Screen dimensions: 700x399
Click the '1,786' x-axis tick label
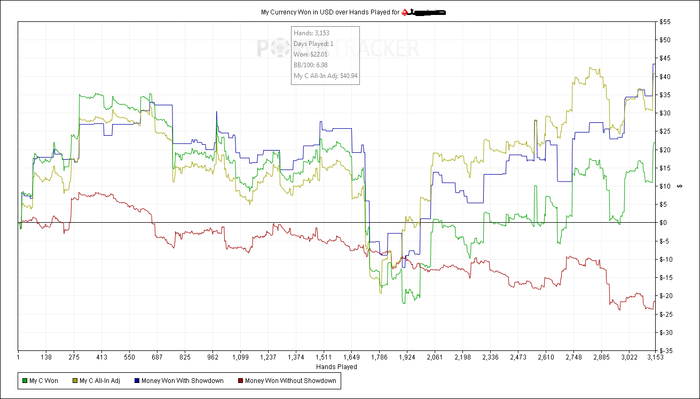pyautogui.click(x=379, y=357)
